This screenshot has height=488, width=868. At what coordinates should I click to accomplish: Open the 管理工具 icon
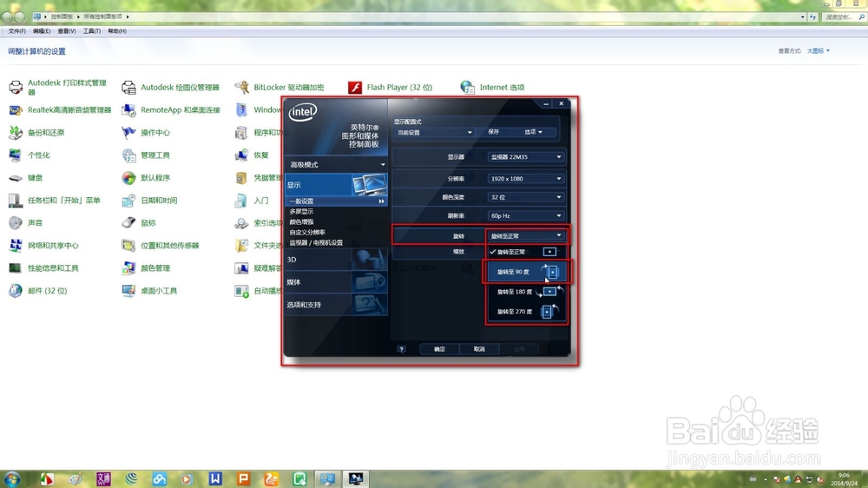[x=128, y=155]
